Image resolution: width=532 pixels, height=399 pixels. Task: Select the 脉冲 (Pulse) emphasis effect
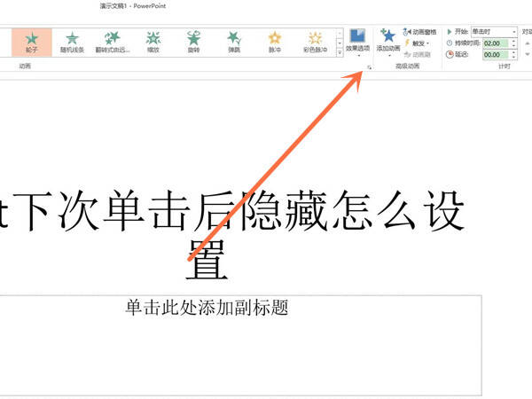[275, 42]
